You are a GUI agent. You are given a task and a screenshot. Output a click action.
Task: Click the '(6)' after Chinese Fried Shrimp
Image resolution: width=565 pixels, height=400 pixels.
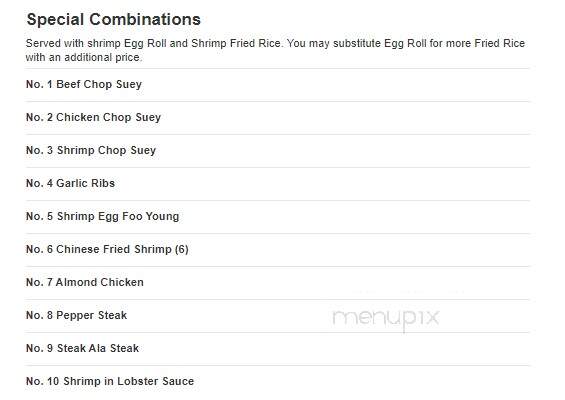182,249
